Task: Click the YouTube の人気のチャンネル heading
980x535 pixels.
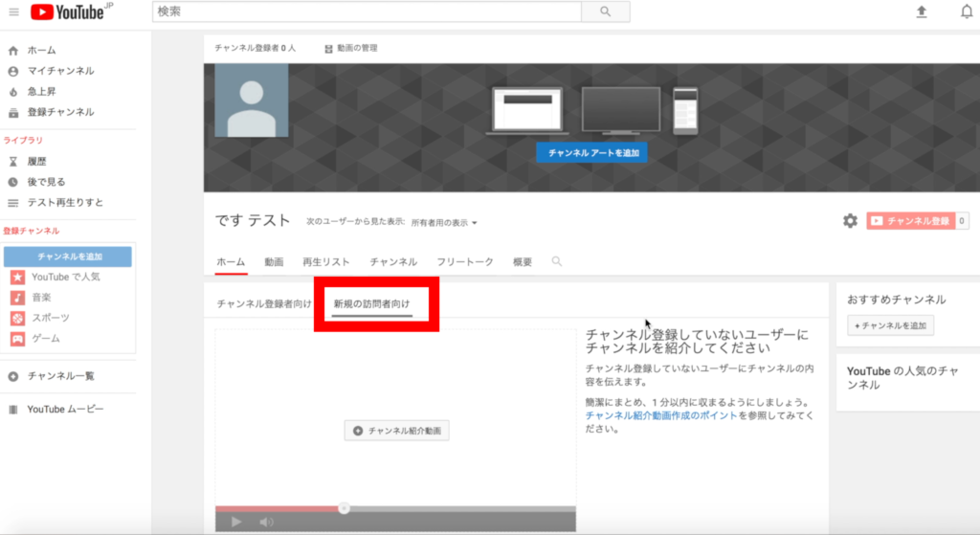Action: pyautogui.click(x=902, y=378)
